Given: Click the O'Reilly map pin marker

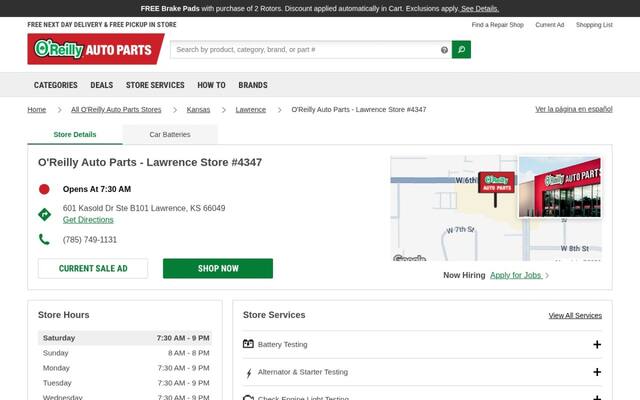Looking at the screenshot, I should click(x=496, y=189).
